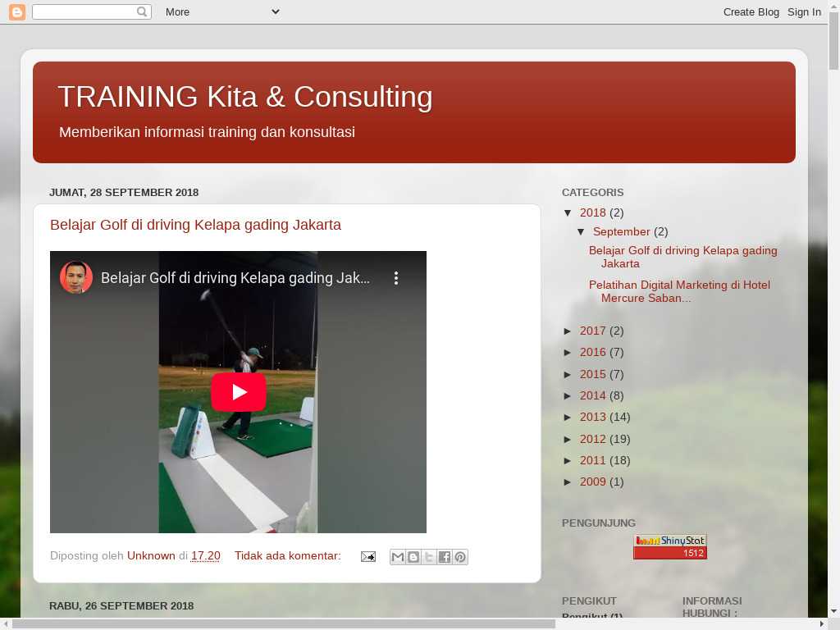This screenshot has width=840, height=630.
Task: Click the scrollbar down arrow
Action: pyautogui.click(x=833, y=611)
